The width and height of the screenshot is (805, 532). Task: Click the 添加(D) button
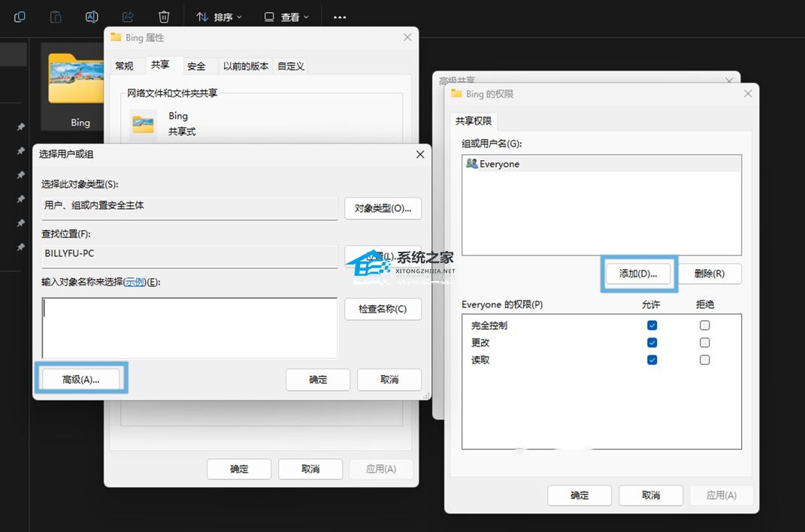[638, 274]
